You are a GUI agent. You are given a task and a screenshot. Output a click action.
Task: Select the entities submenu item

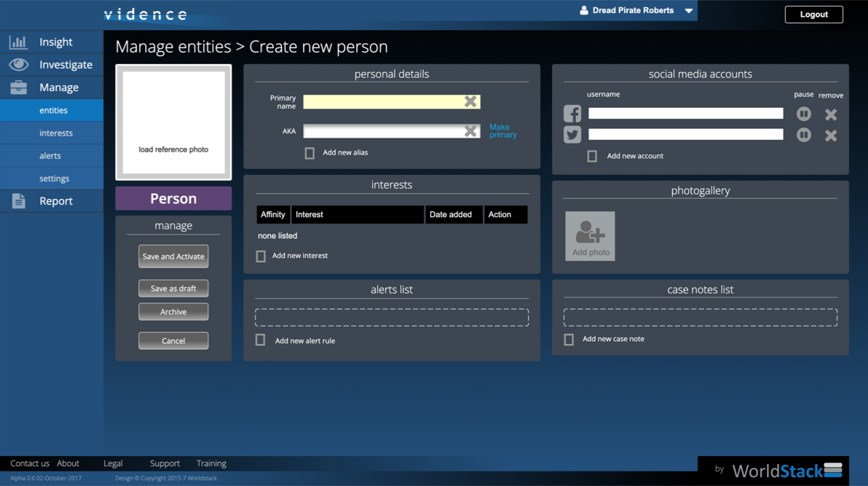coord(52,110)
